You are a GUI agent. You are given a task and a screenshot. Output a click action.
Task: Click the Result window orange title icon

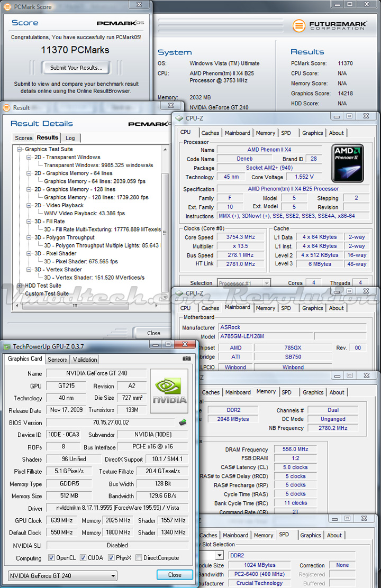coord(7,108)
